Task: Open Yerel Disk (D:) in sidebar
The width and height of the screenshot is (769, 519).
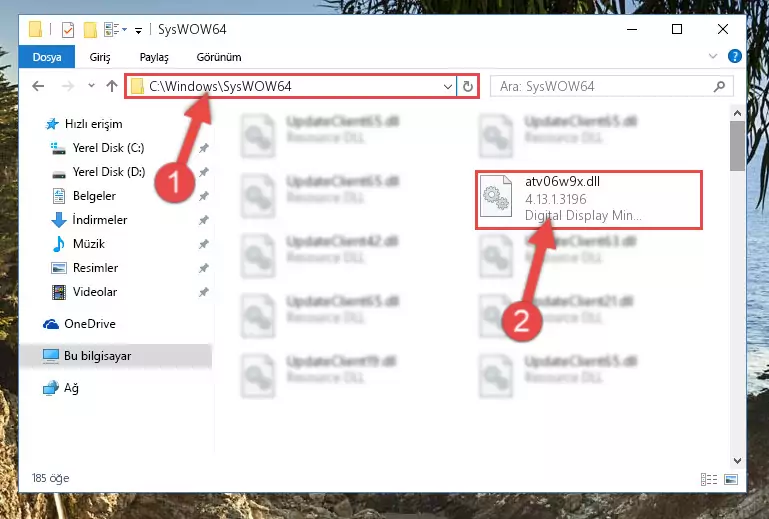Action: pyautogui.click(x=109, y=172)
